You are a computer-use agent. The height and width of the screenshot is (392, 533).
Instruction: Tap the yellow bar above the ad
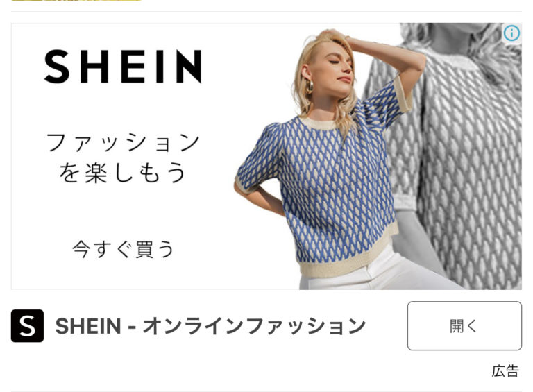(x=76, y=0)
